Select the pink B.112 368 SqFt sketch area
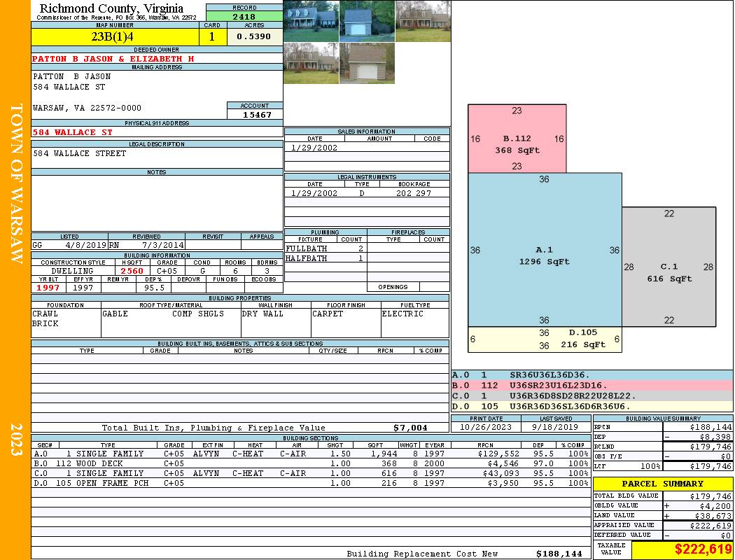This screenshot has height=560, width=735. coord(517,139)
